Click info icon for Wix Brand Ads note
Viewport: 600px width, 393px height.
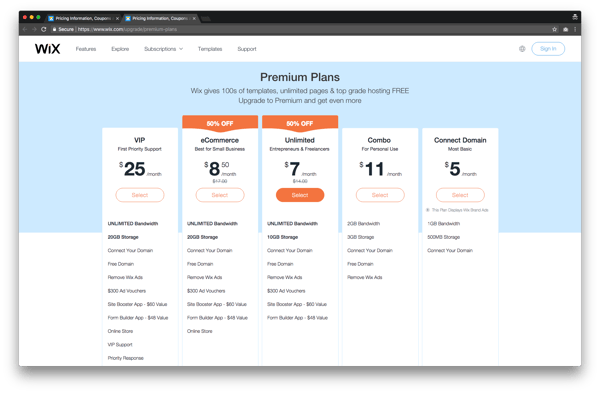428,210
